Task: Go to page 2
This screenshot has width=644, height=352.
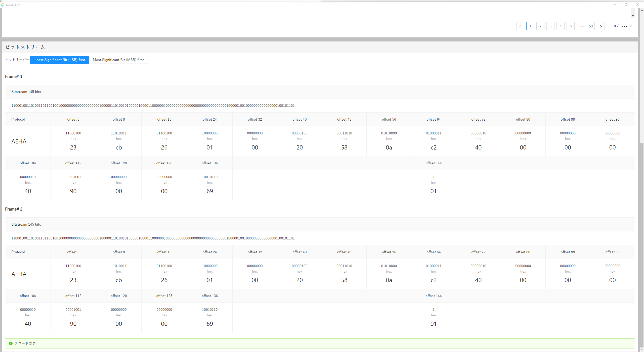Action: [540, 26]
